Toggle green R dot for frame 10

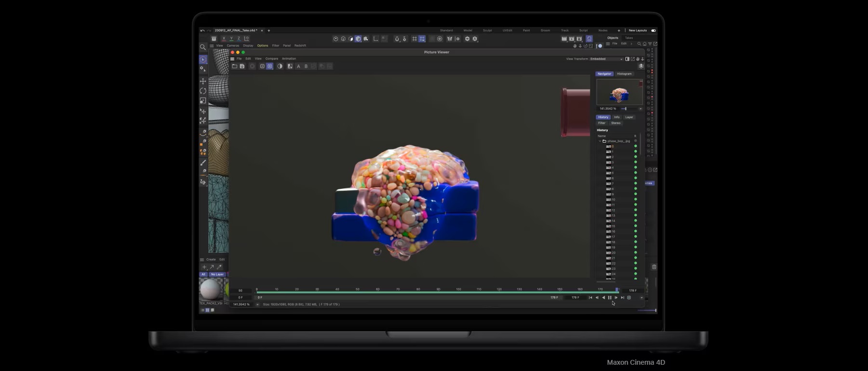[x=635, y=199]
